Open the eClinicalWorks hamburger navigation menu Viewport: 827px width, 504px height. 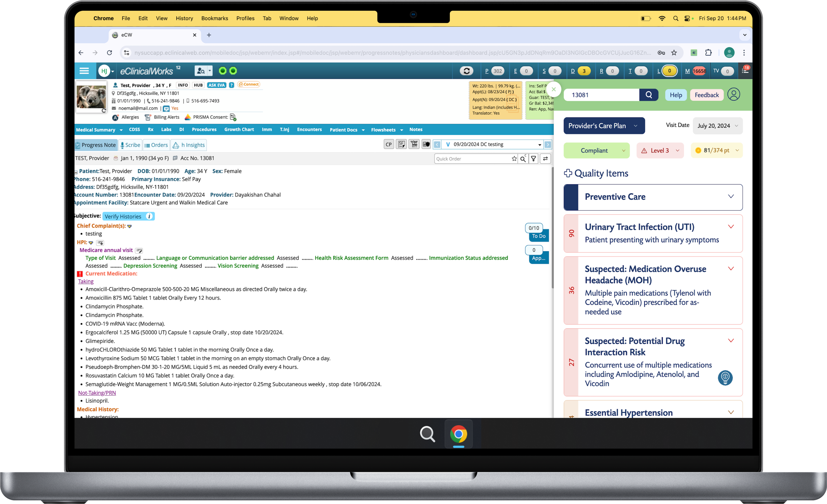[84, 71]
